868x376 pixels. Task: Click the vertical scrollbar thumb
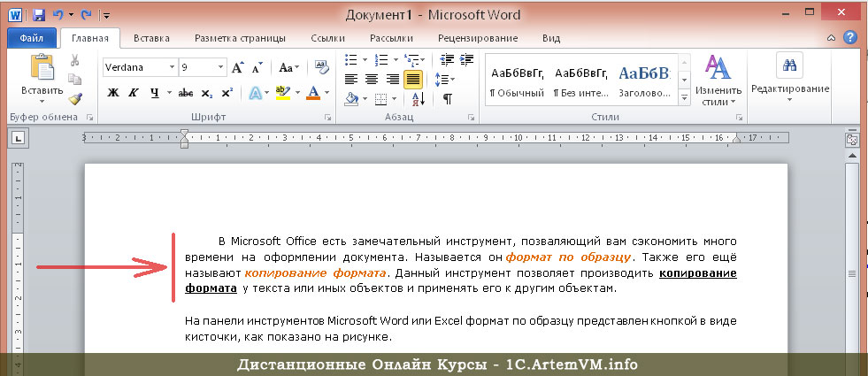[x=852, y=273]
